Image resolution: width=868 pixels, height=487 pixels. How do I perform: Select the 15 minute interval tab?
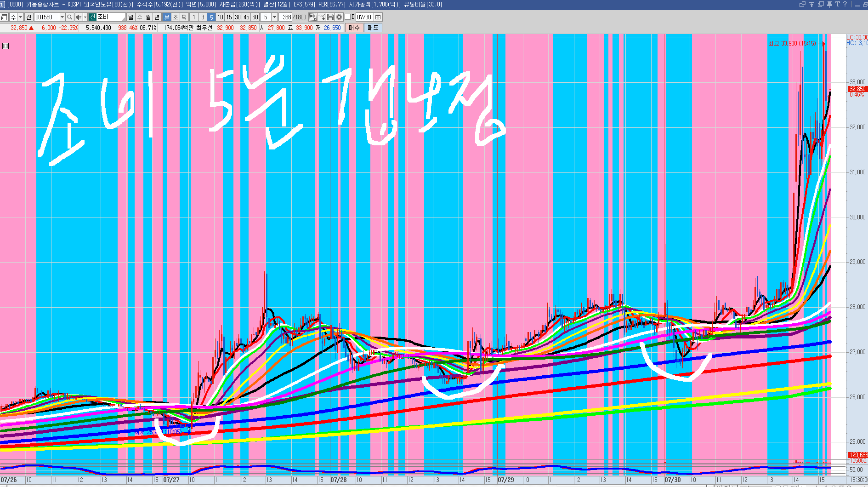click(x=229, y=17)
